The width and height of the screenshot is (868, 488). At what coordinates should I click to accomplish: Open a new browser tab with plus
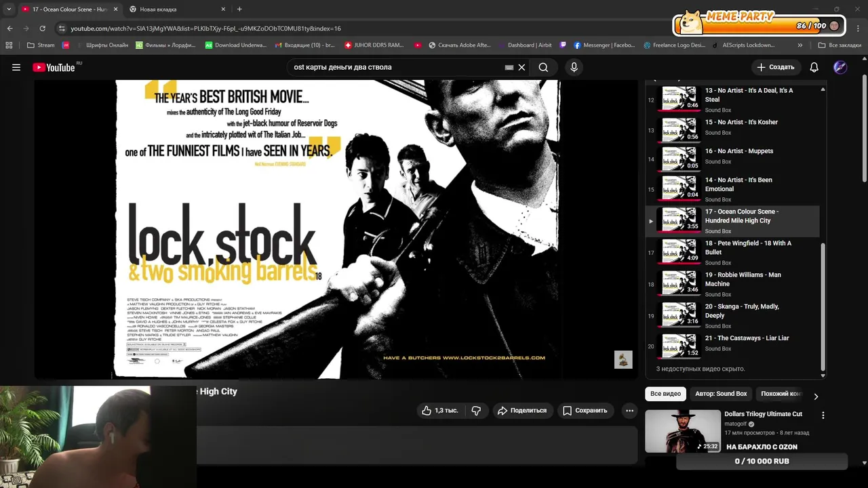[239, 9]
